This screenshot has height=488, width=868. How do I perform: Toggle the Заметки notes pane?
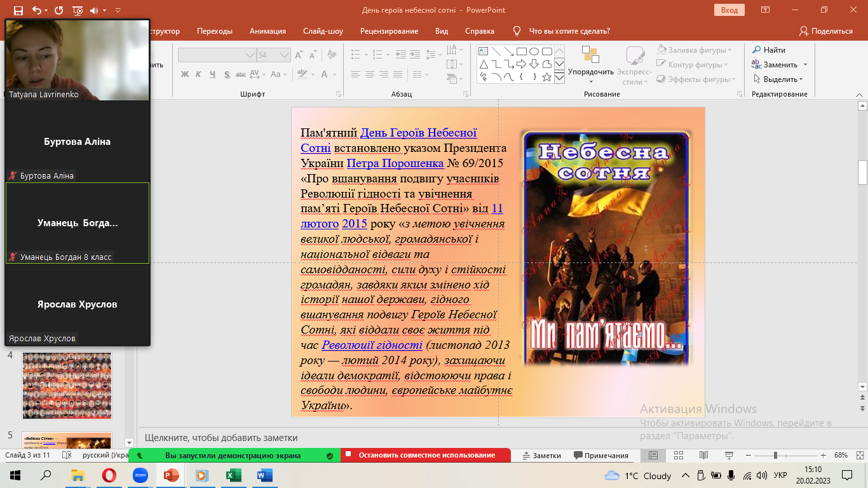point(541,456)
